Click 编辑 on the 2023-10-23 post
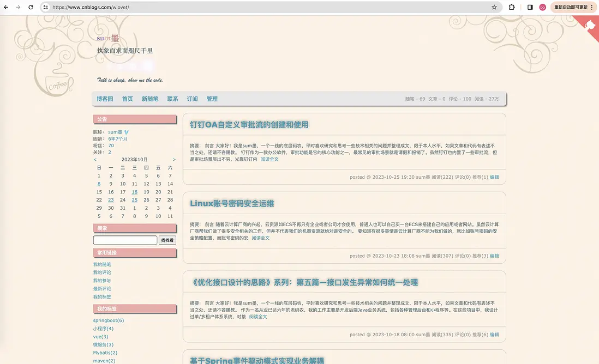Screen dimensions: 599x364 pyautogui.click(x=494, y=256)
